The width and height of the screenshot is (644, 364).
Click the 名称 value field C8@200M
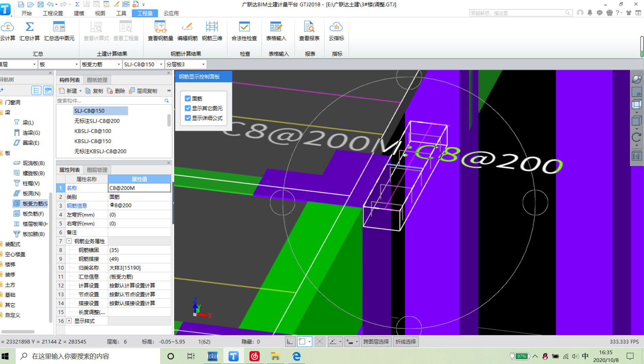139,188
